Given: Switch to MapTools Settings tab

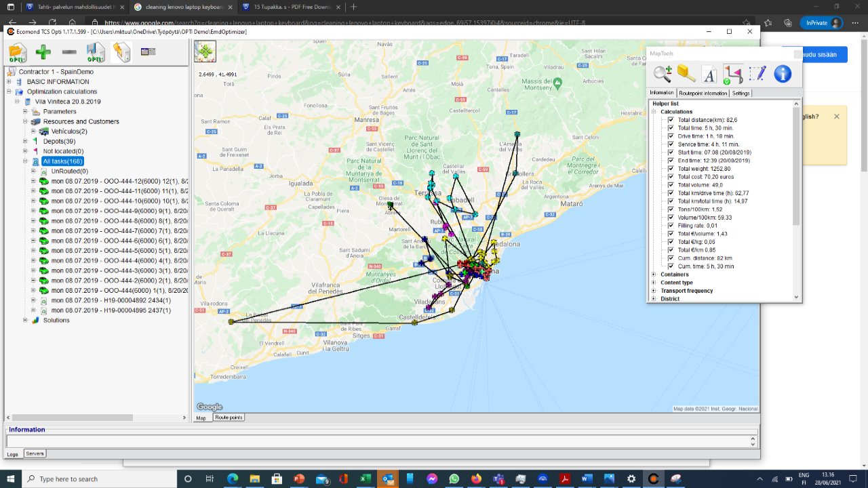Looking at the screenshot, I should tap(741, 93).
